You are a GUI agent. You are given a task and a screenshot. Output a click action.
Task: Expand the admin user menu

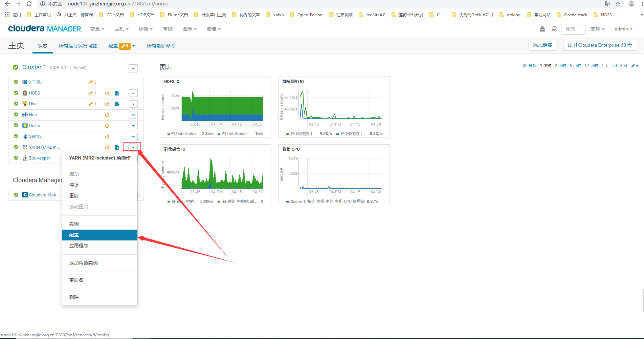pyautogui.click(x=623, y=29)
